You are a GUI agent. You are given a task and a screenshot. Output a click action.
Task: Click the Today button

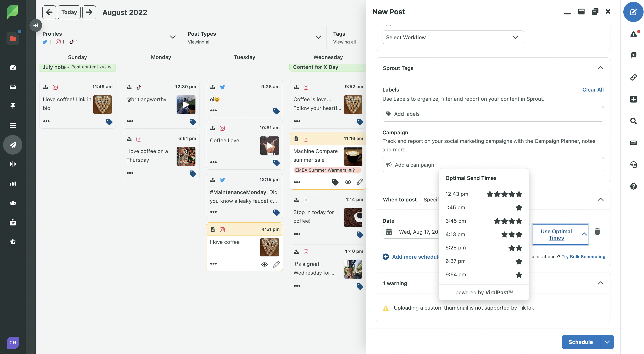69,12
